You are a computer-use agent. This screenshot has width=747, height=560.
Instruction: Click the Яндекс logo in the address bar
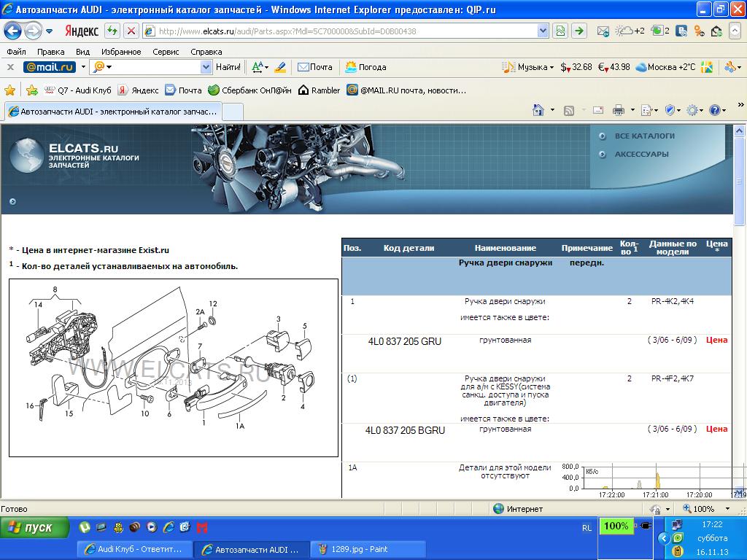click(x=82, y=31)
